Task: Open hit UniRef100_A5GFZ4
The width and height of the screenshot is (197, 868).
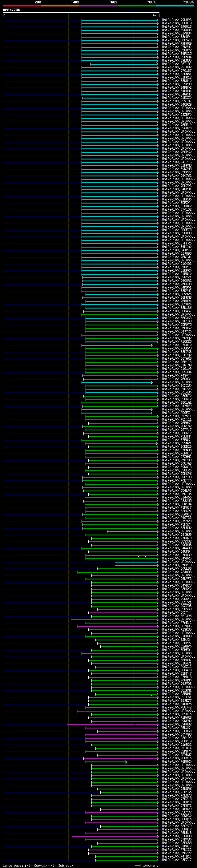Action: coord(177,413)
